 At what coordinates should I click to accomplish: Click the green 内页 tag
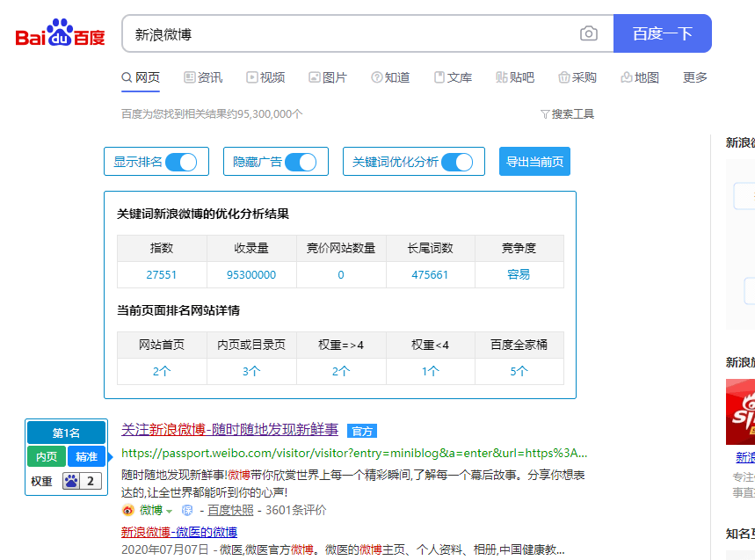click(x=47, y=456)
